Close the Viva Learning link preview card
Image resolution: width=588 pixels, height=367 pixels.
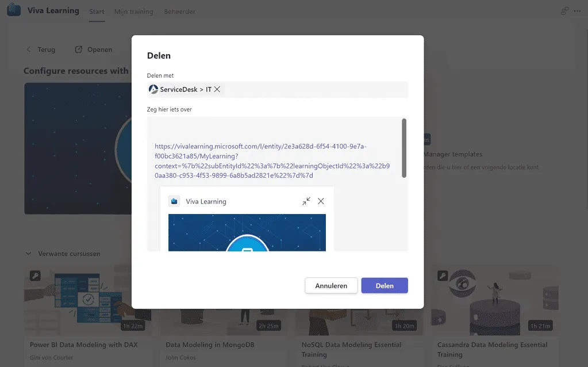pyautogui.click(x=321, y=201)
